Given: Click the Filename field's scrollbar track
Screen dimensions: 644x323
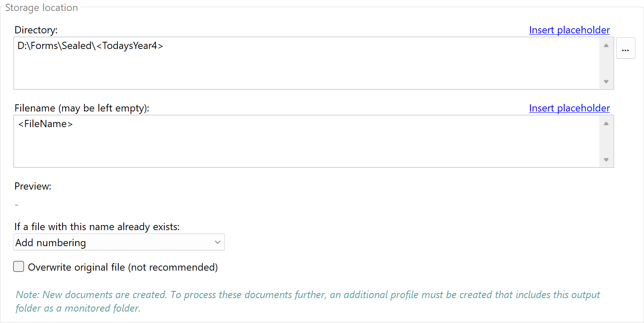Looking at the screenshot, I should pyautogui.click(x=606, y=141).
